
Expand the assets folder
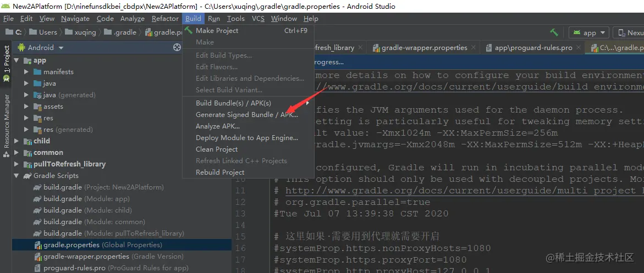pos(26,107)
